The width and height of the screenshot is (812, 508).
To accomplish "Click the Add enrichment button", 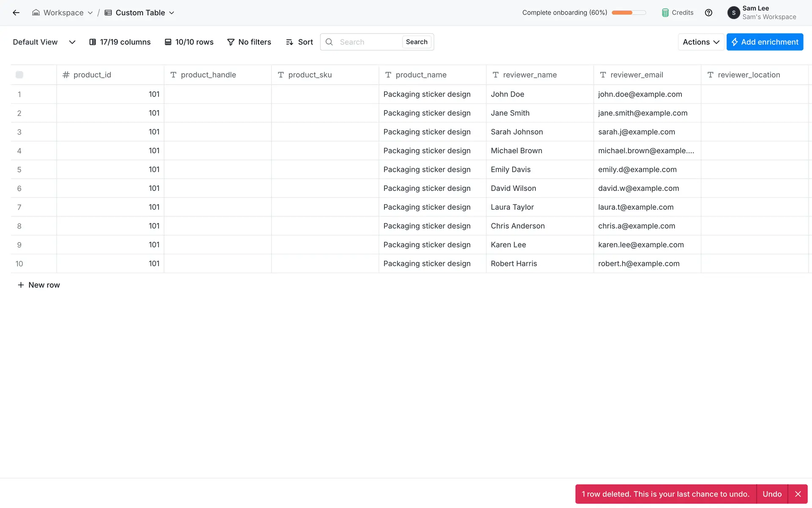I will [765, 42].
